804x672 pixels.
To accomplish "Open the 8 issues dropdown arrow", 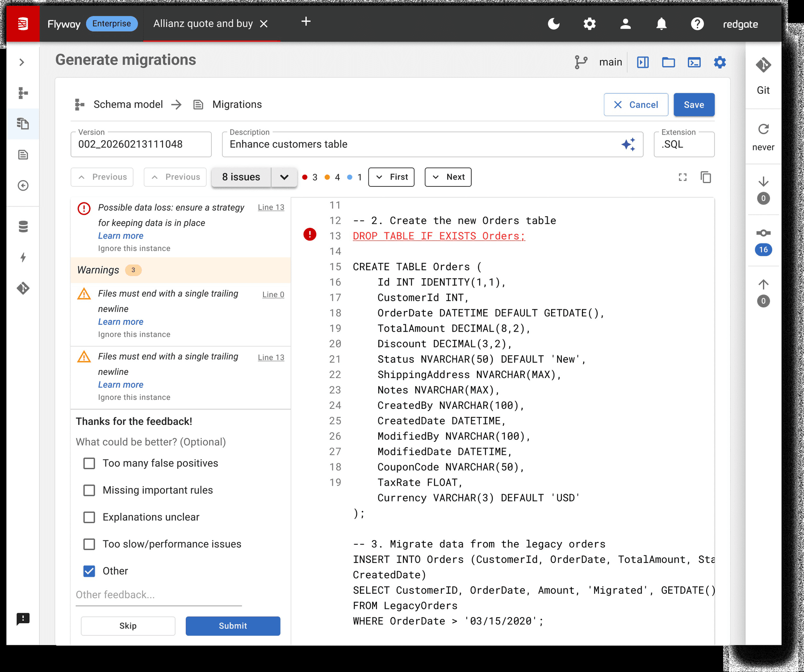I will pyautogui.click(x=284, y=177).
